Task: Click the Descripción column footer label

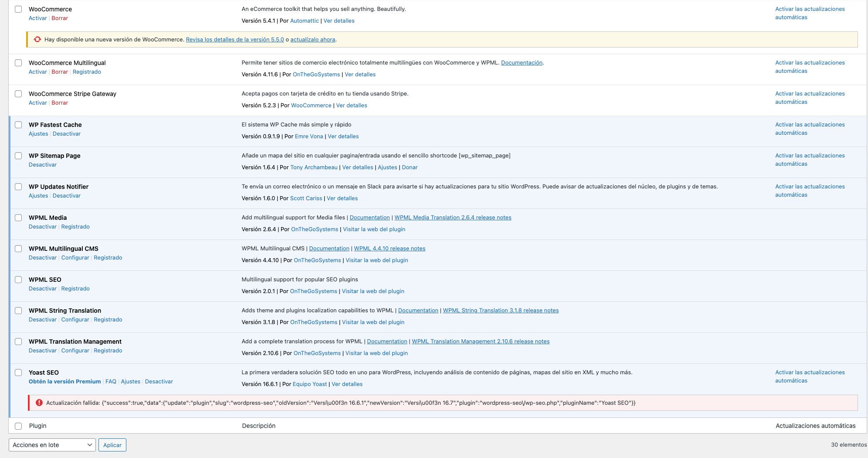Action: [259, 426]
